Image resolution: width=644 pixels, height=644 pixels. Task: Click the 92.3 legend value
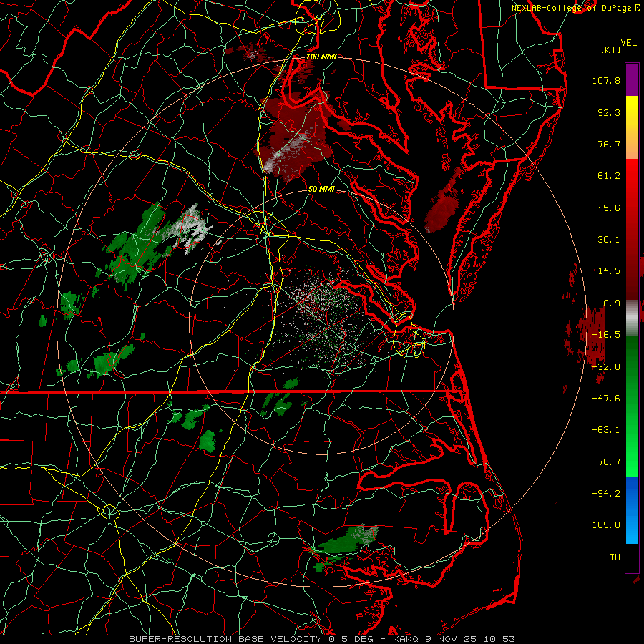click(x=609, y=112)
